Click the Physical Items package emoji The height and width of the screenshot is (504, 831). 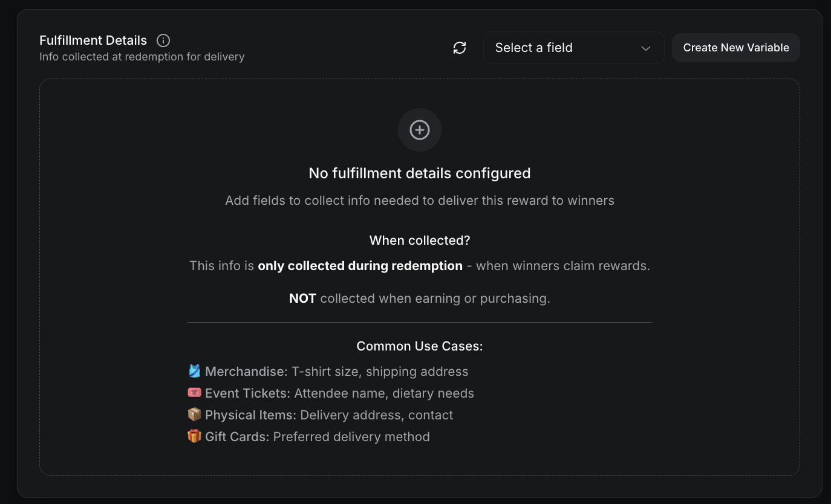coord(194,415)
